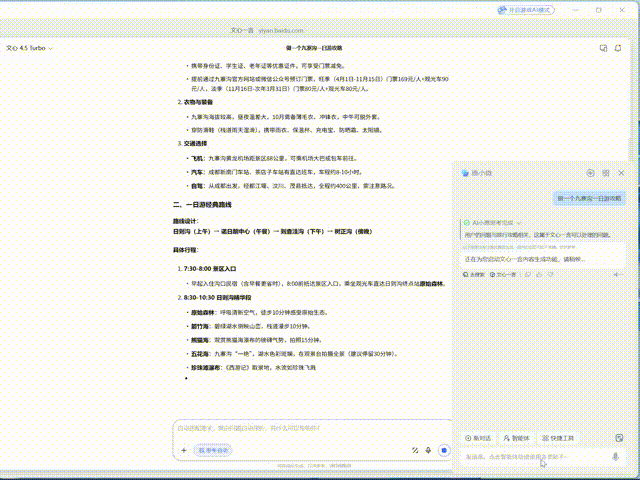This screenshot has width=640, height=480.
Task: Select the 新对话 tab in assistant panel
Action: point(479,438)
